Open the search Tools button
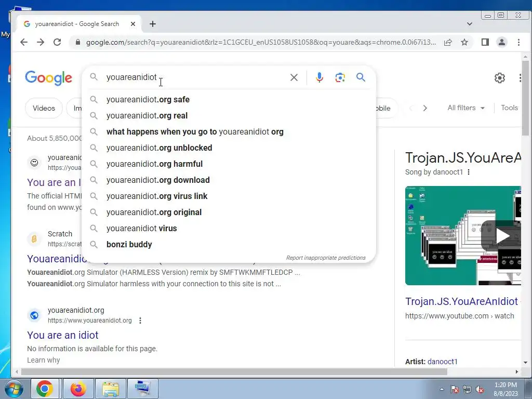 509,108
